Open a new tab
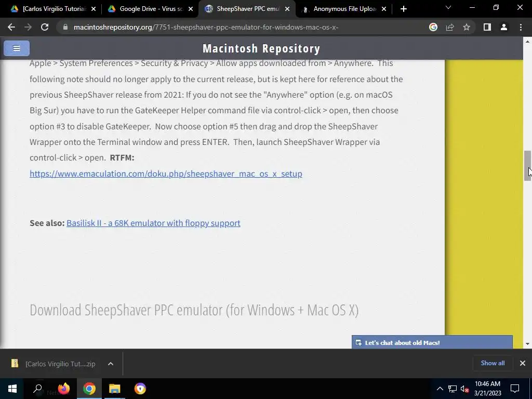Viewport: 532px width, 399px height. tap(403, 9)
